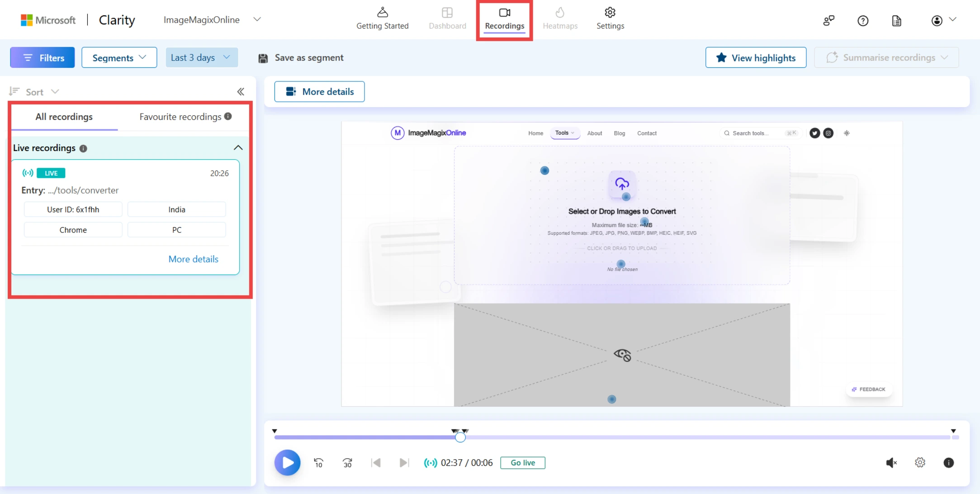980x494 pixels.
Task: Rewind the recording by 10 seconds
Action: pyautogui.click(x=318, y=462)
